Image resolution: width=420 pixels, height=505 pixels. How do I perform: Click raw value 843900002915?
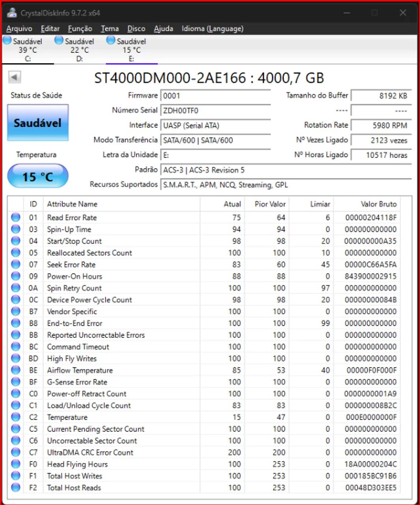[x=371, y=276]
